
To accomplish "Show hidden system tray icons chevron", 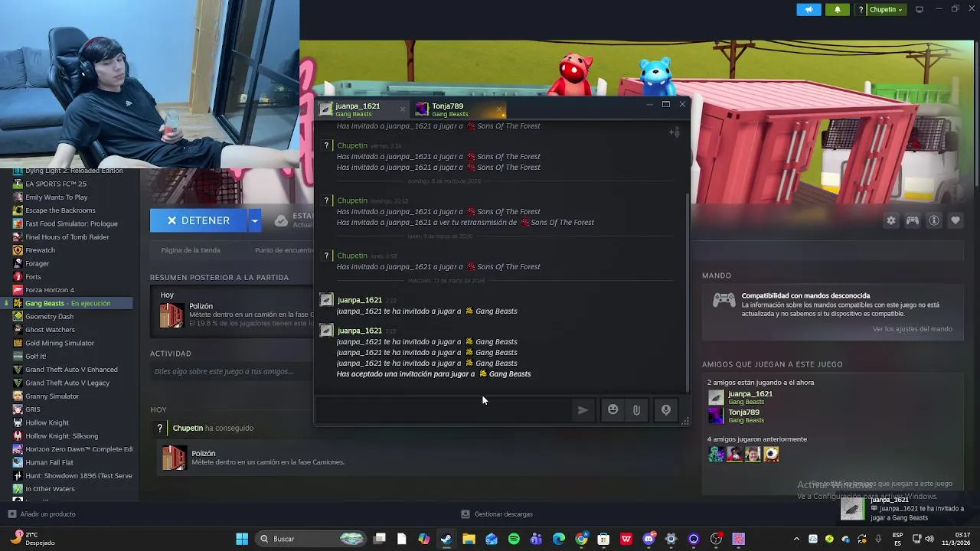I will (796, 539).
